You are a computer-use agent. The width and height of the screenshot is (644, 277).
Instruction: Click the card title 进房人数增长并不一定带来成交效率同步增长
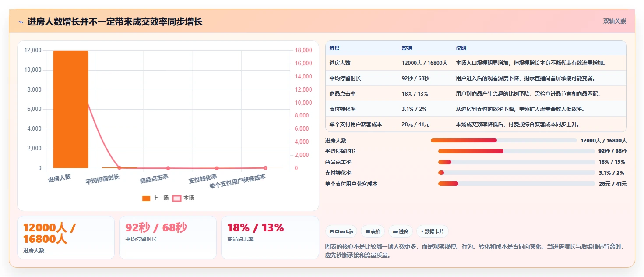pos(115,21)
